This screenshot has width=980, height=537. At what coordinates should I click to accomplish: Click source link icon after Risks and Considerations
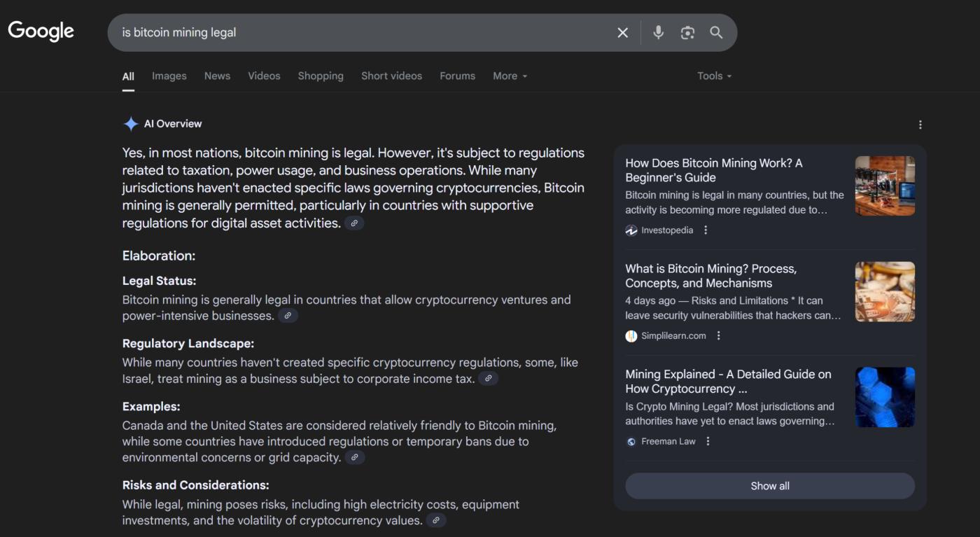point(436,520)
